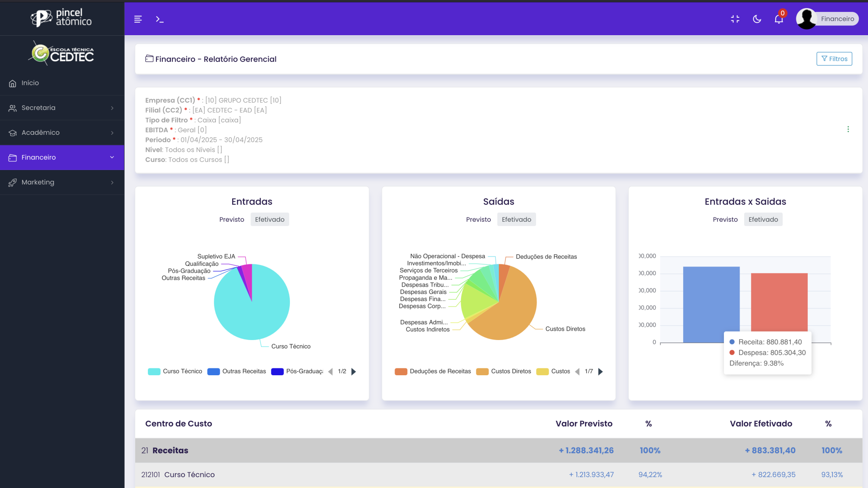
Task: Go to next Entradas legend page
Action: [x=354, y=371]
